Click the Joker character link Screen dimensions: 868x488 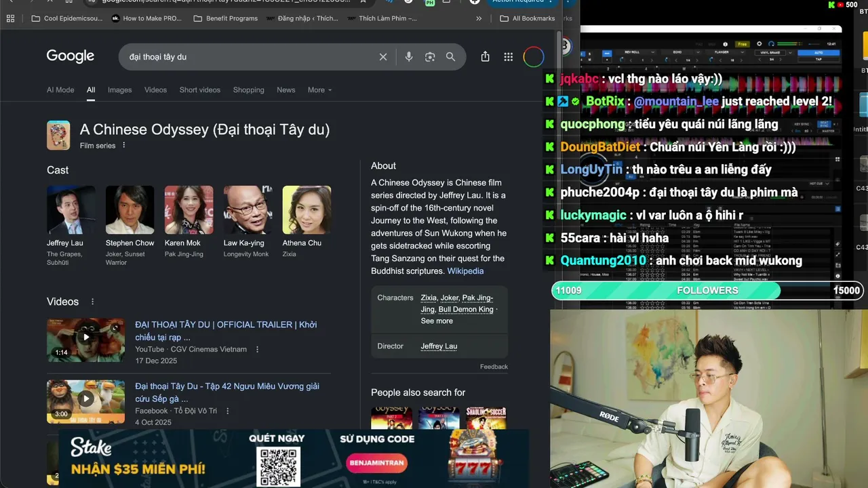[x=449, y=298]
